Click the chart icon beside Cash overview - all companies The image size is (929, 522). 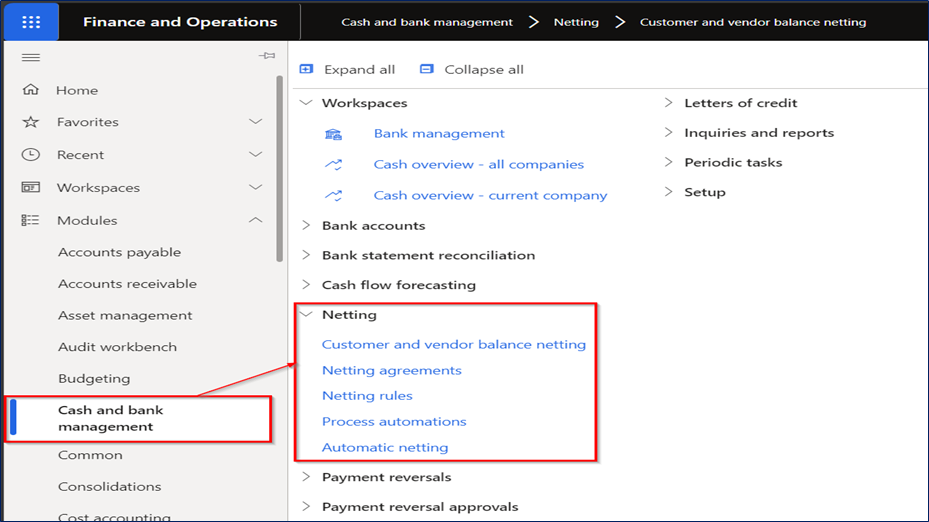(334, 165)
